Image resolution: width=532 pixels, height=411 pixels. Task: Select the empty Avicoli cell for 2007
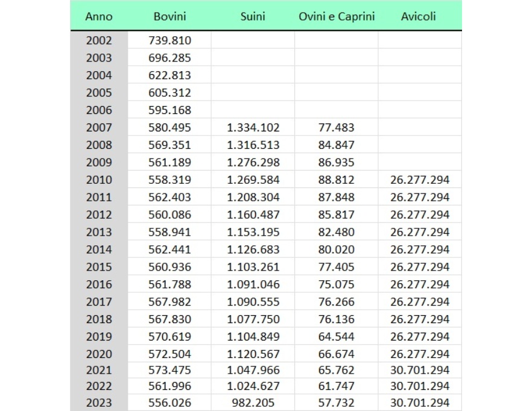click(x=417, y=128)
